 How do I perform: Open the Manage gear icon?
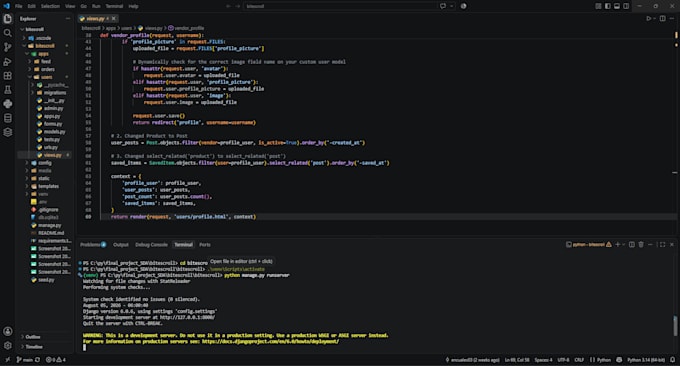coord(7,346)
